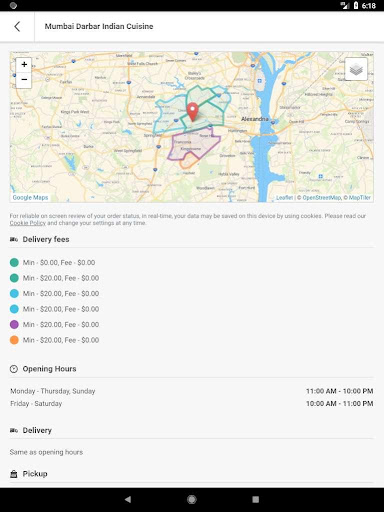This screenshot has height=512, width=384.
Task: Click the Pickup bag icon
Action: click(x=14, y=474)
